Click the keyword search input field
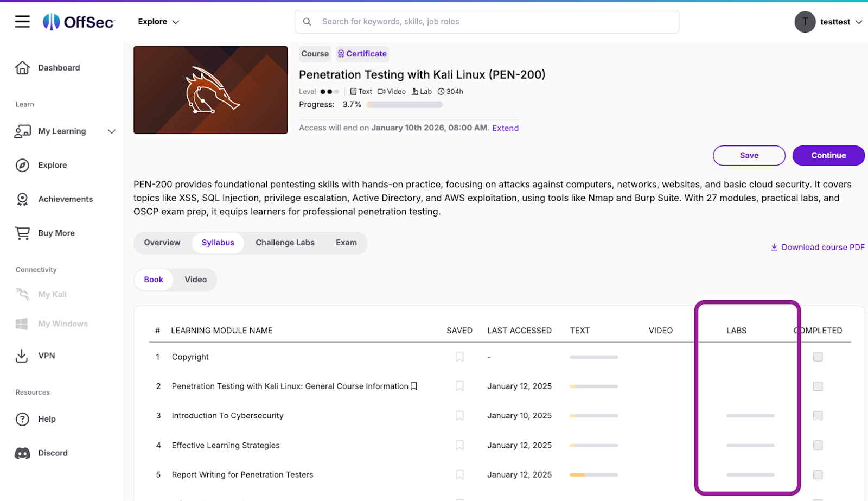 (x=487, y=22)
